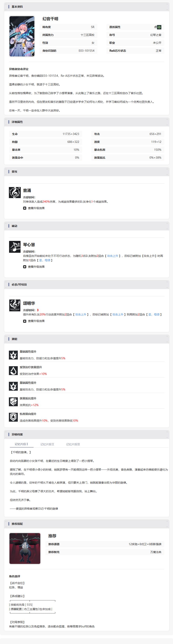Click the 伤害双向提升 shield potential icon

coord(13,417)
